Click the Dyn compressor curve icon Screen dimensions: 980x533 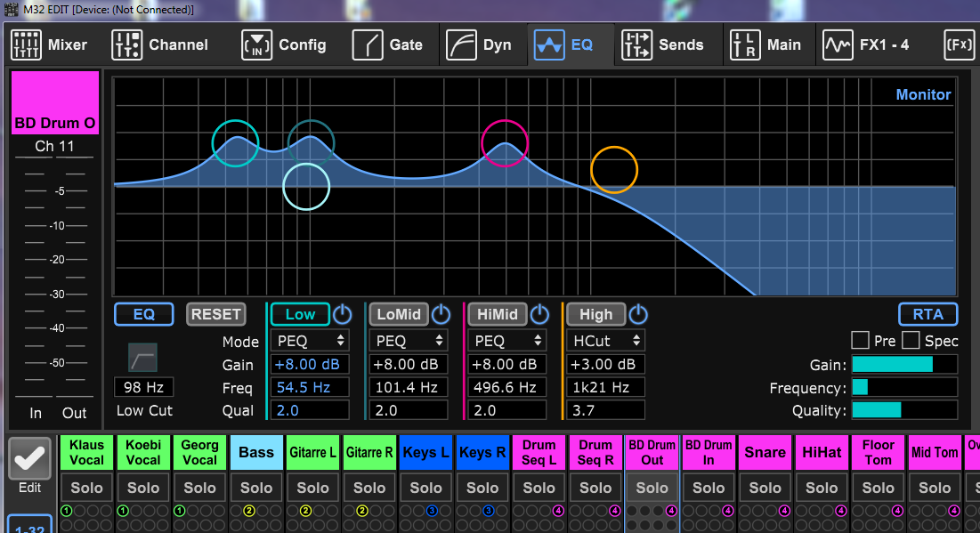click(x=461, y=45)
